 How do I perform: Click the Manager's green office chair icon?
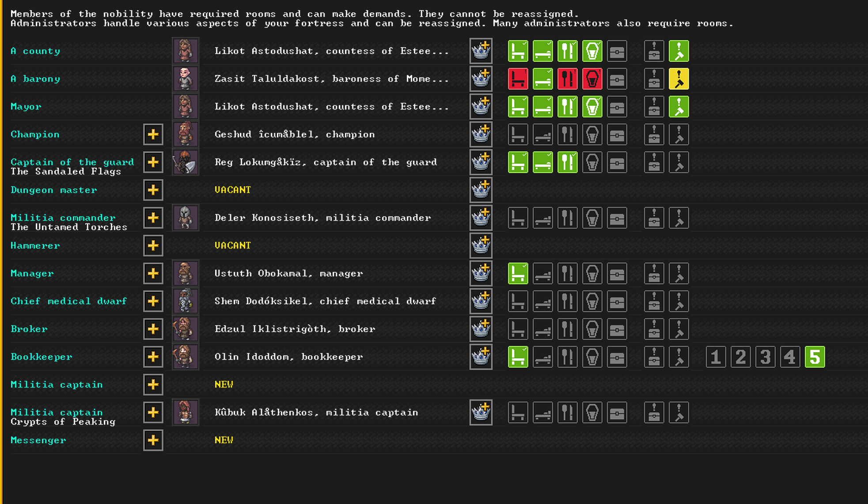[518, 273]
